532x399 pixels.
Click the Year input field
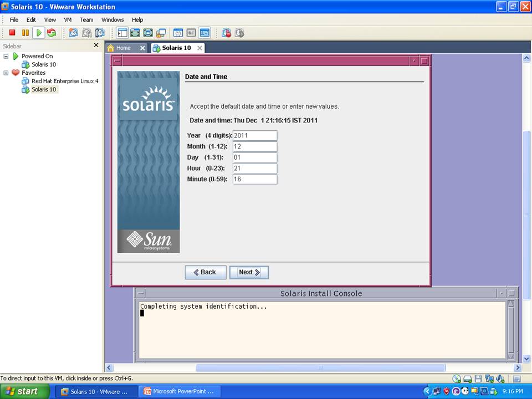click(255, 135)
